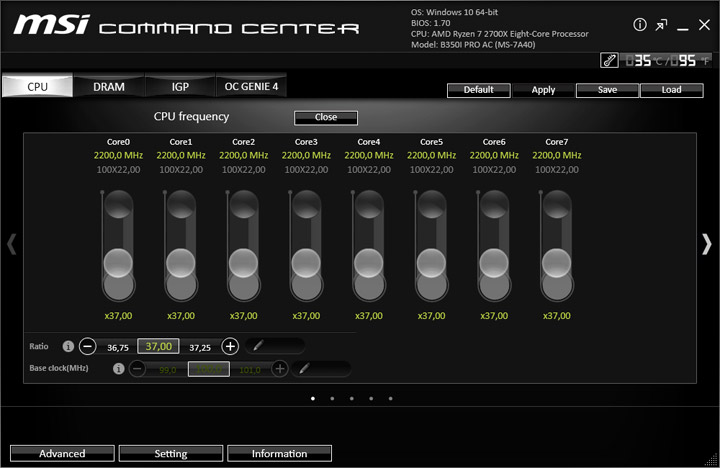Click the detach window arrow icon
The height and width of the screenshot is (468, 720).
pos(661,25)
